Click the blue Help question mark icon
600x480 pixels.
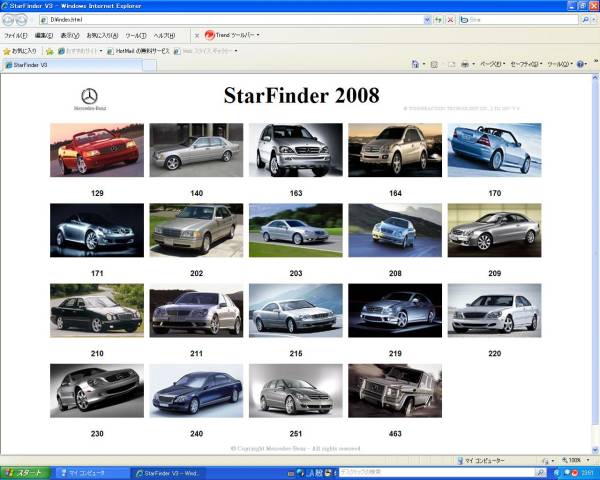pos(580,64)
